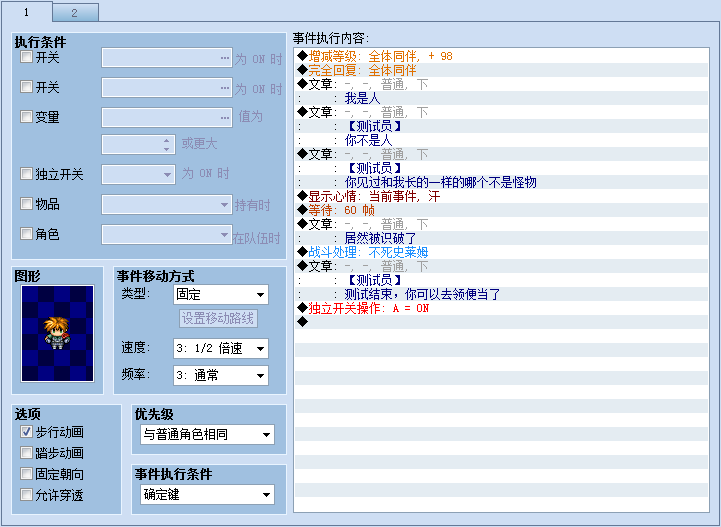Check the 允许穿透 option
The height and width of the screenshot is (527, 721).
tap(27, 494)
